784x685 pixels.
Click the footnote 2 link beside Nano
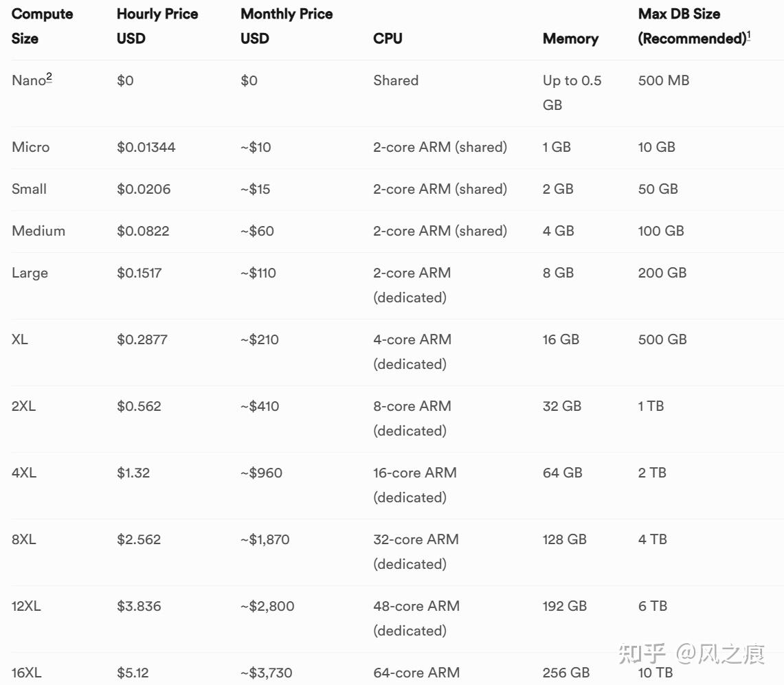[x=49, y=77]
